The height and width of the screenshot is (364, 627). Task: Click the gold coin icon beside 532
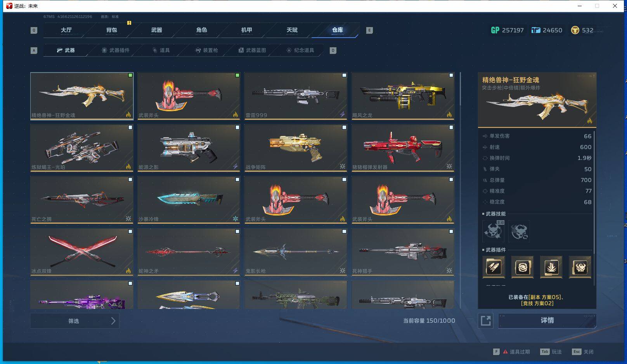[x=575, y=30]
